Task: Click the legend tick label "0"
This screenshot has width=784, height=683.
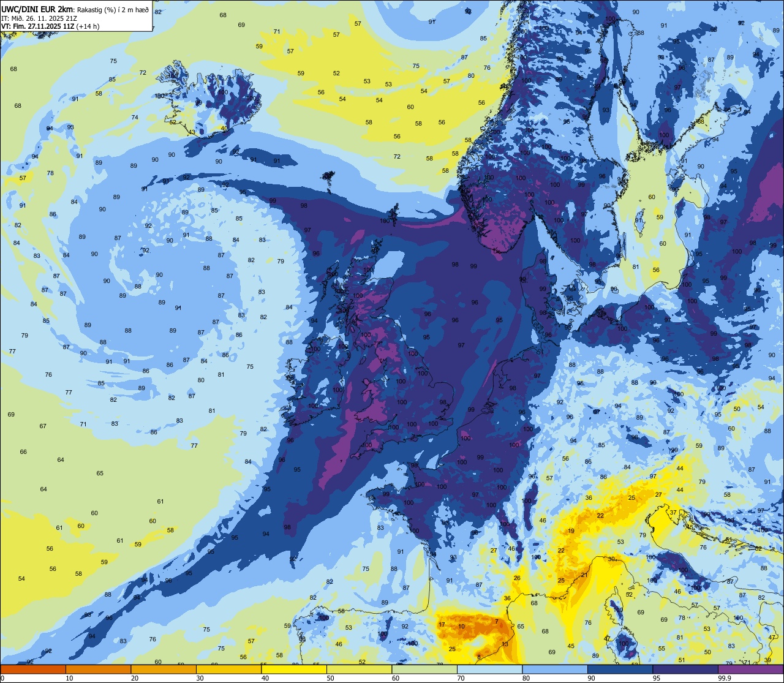Action: coord(2,678)
